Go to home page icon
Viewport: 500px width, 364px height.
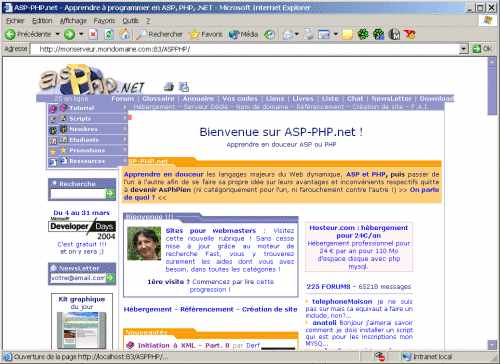coord(125,34)
